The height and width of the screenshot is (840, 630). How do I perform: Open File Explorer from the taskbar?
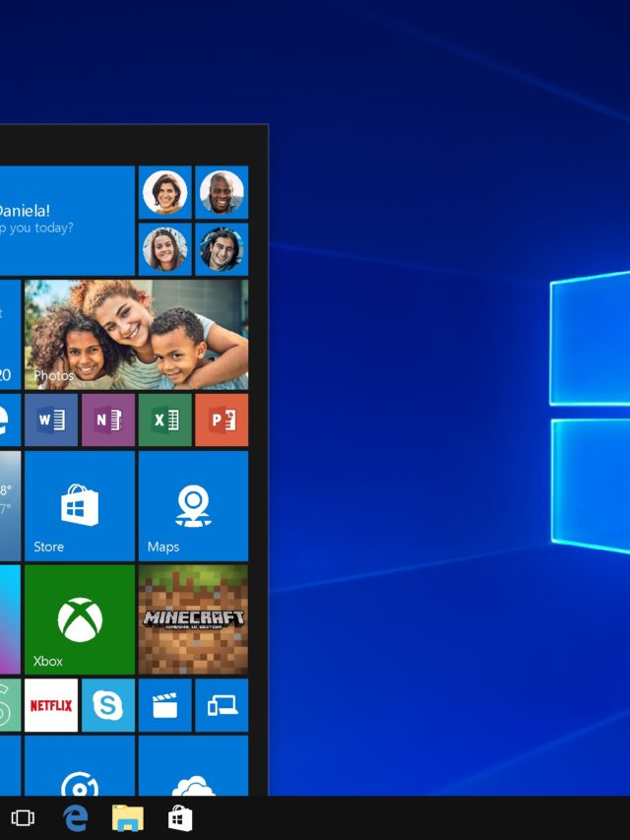pyautogui.click(x=128, y=818)
